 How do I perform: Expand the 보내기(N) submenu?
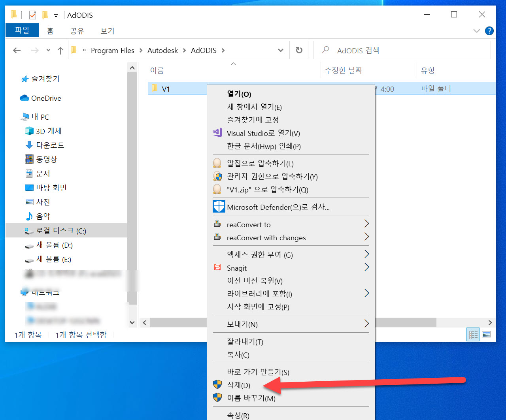point(291,324)
